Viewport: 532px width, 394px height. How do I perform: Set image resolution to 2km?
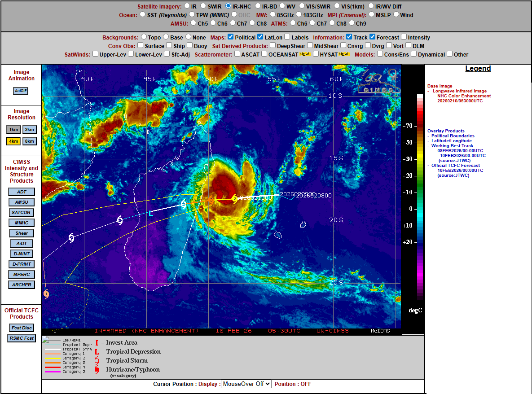[x=30, y=130]
